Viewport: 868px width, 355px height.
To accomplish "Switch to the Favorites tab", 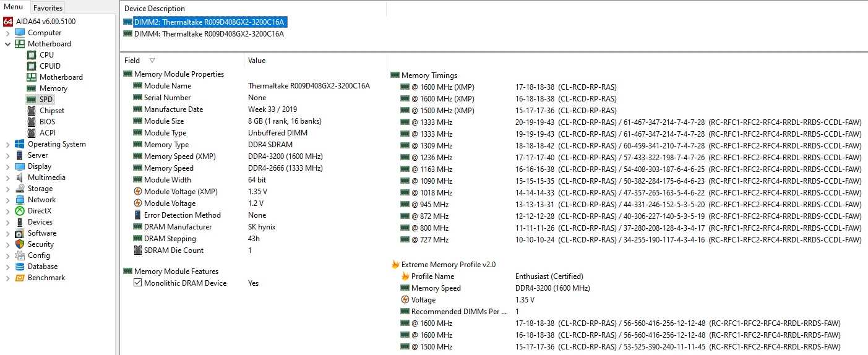I will tap(48, 8).
